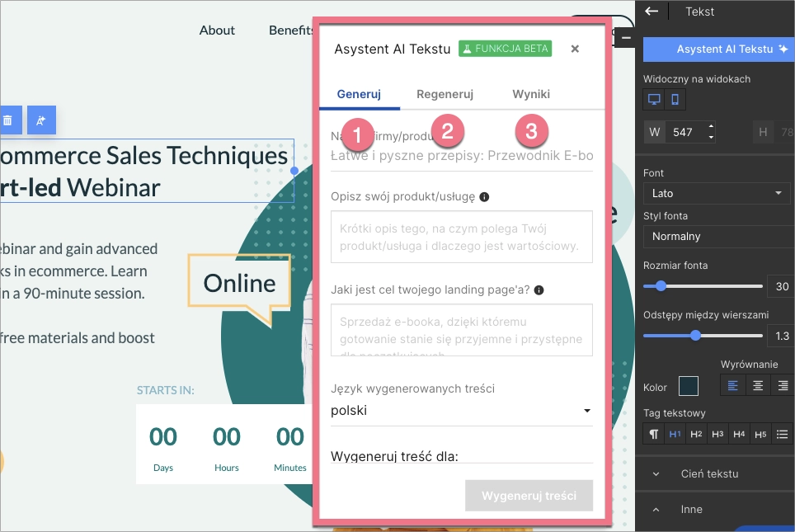Set text tag to paragraph
The image size is (795, 532).
pyautogui.click(x=653, y=434)
